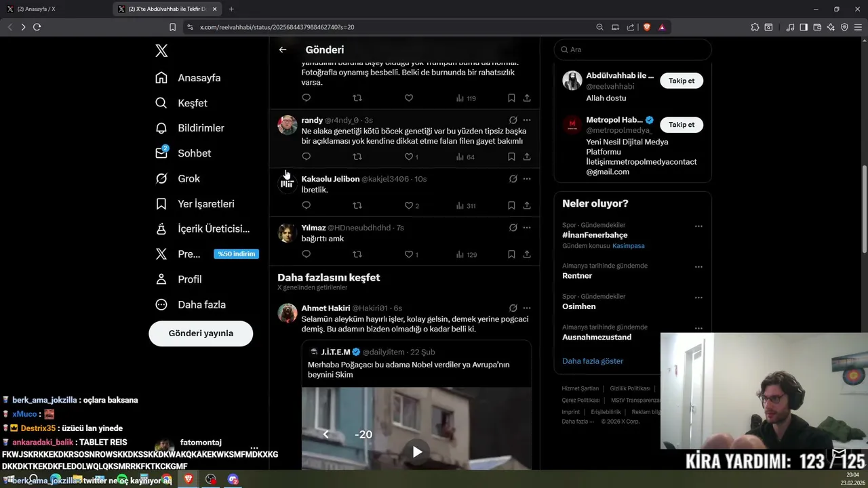Like the topmost post with 119 views
Screen dimensions: 868x488
pos(409,98)
